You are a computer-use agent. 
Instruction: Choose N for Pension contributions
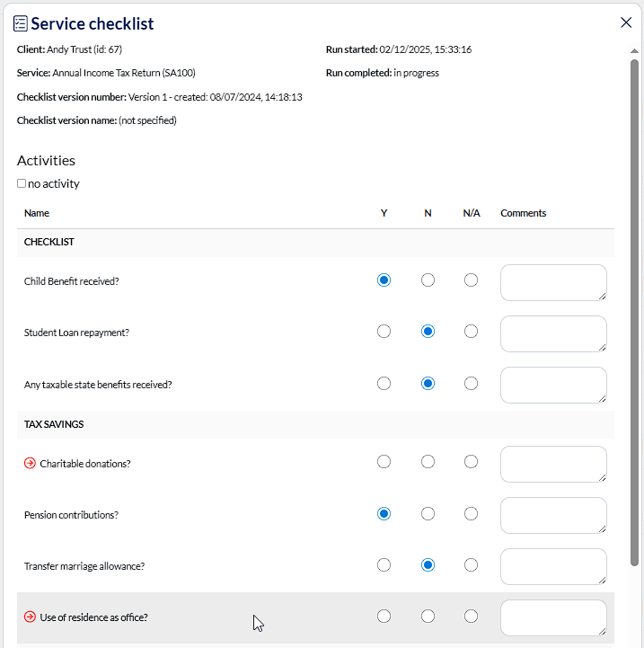[x=428, y=514]
